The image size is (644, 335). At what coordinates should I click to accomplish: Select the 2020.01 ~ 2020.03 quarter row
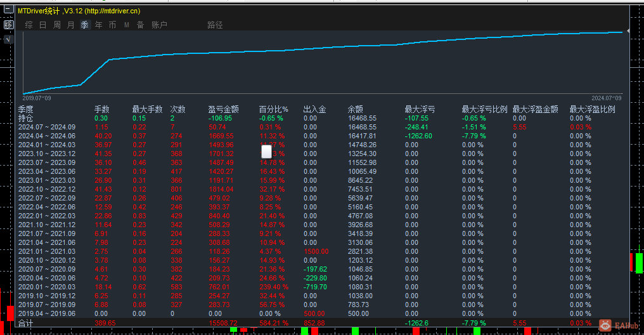pos(321,287)
